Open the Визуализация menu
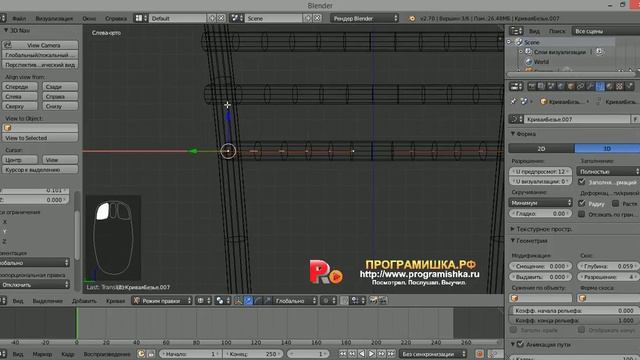Screen dimensions: 640x360 click(x=54, y=18)
